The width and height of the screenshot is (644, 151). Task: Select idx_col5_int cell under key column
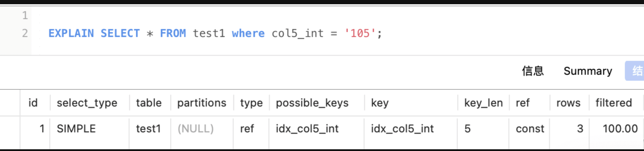pos(402,129)
